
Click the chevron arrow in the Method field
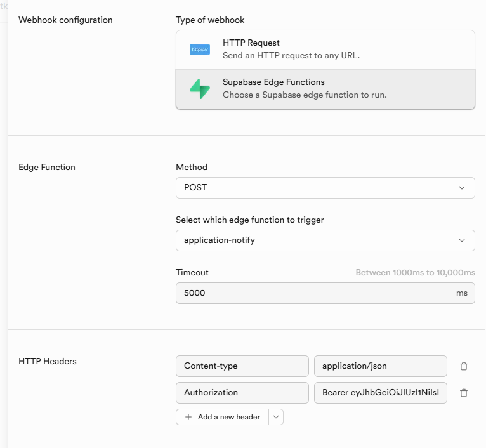pos(461,188)
